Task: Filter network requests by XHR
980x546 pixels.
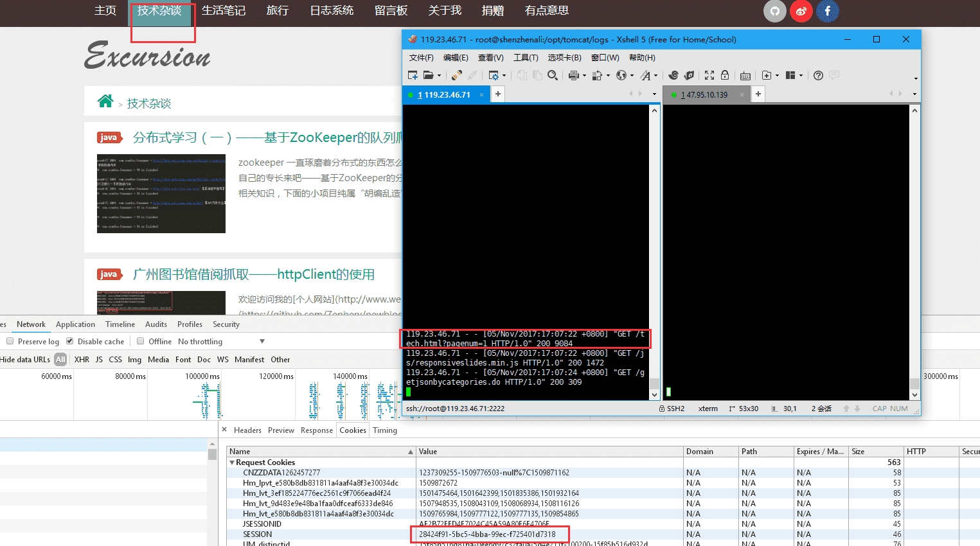Action: tap(82, 360)
